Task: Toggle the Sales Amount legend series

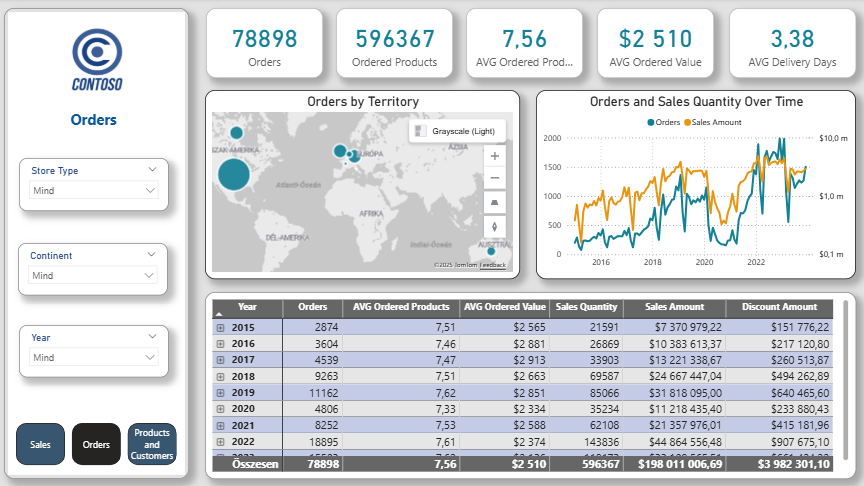Action: 713,122
